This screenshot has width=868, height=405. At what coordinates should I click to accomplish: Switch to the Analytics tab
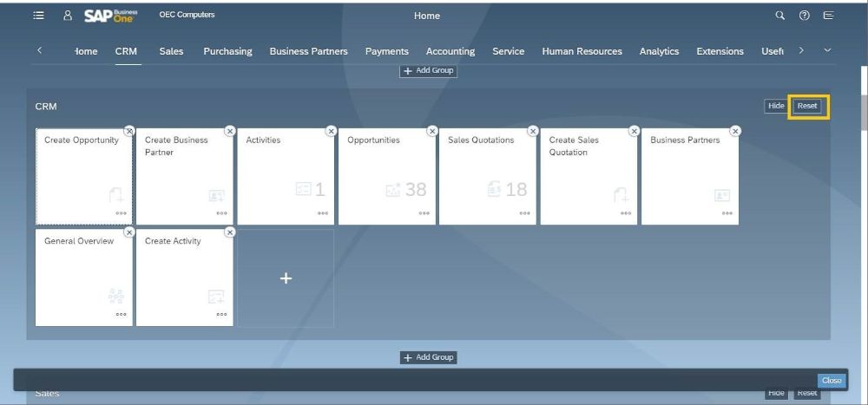click(659, 51)
